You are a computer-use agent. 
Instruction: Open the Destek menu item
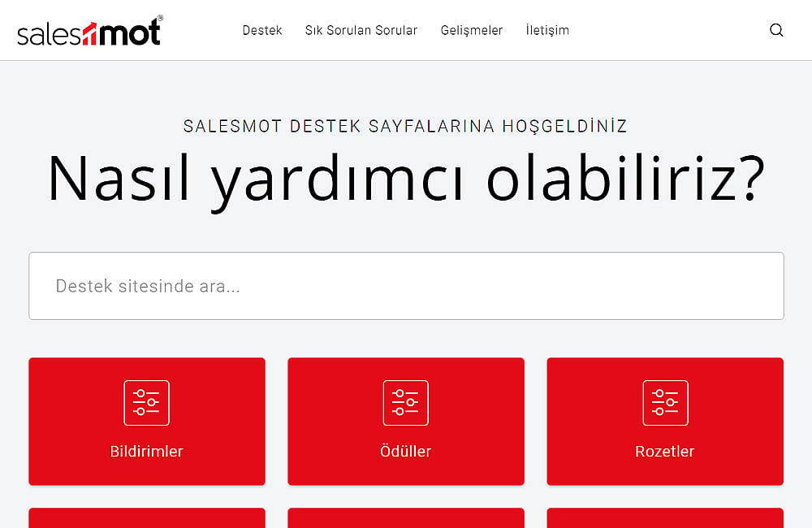(x=262, y=31)
